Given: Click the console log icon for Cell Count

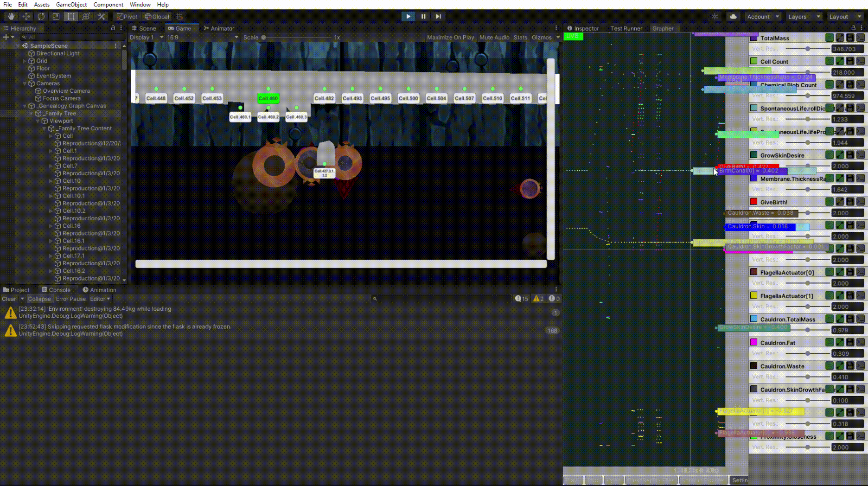Looking at the screenshot, I should tap(860, 61).
